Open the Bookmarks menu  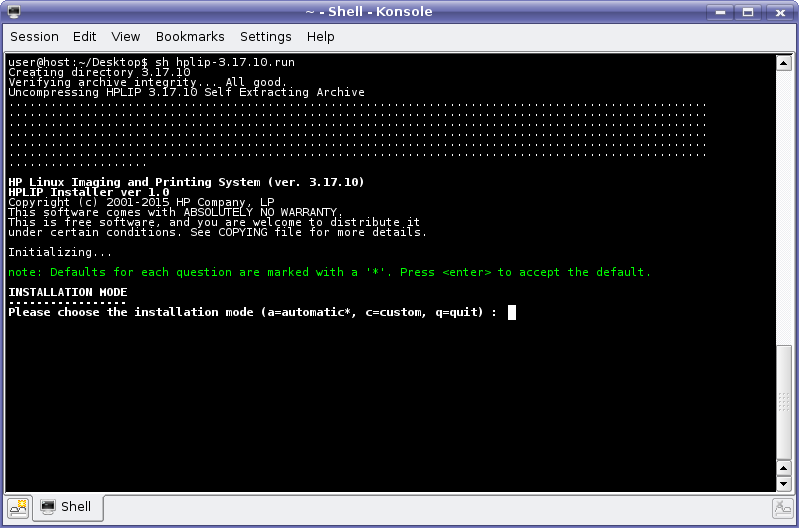(190, 37)
